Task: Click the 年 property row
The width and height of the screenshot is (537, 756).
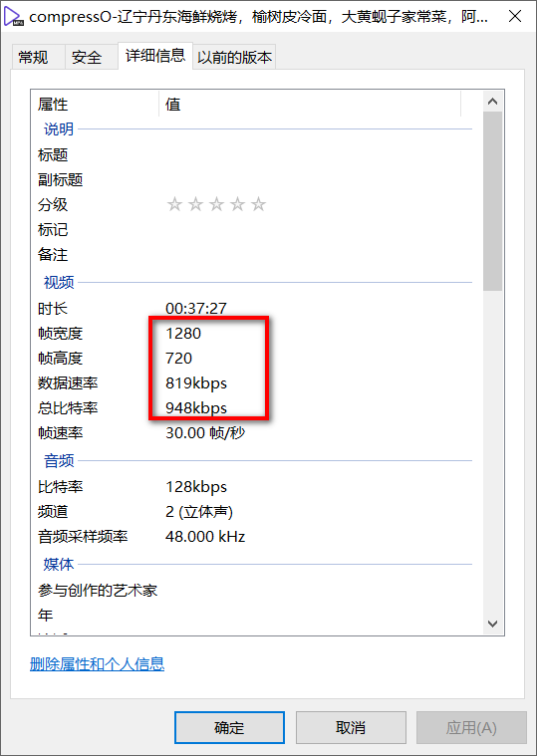Action: [x=254, y=616]
